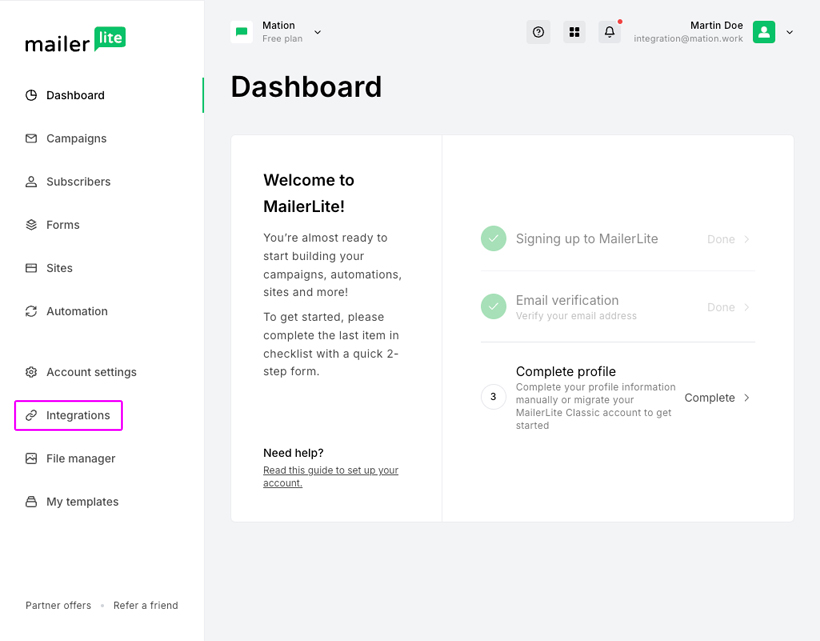Click the Dashboard page heading
Screen dimensions: 820x641
(x=306, y=87)
